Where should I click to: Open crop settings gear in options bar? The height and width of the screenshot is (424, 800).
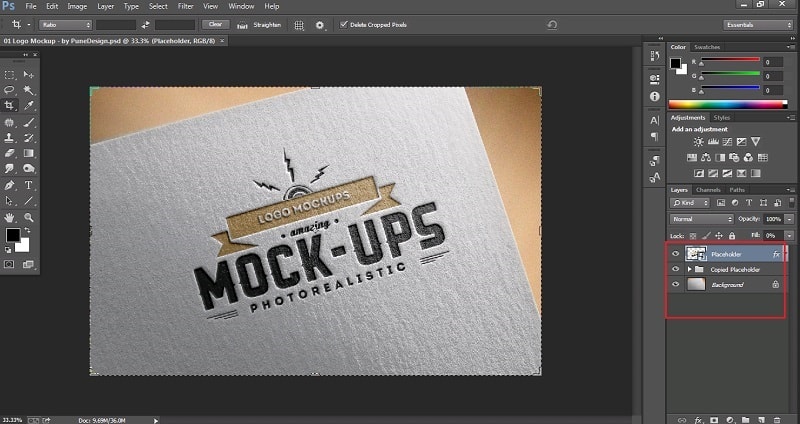(320, 24)
